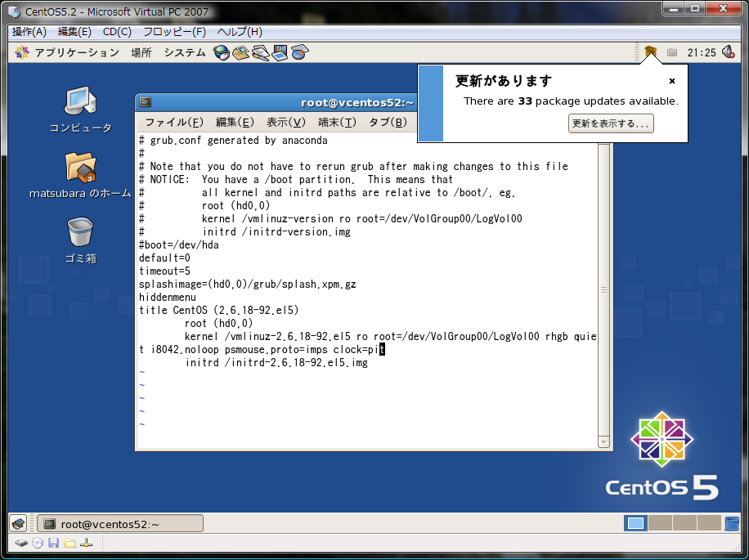Open the email client launcher icon

pos(240,52)
